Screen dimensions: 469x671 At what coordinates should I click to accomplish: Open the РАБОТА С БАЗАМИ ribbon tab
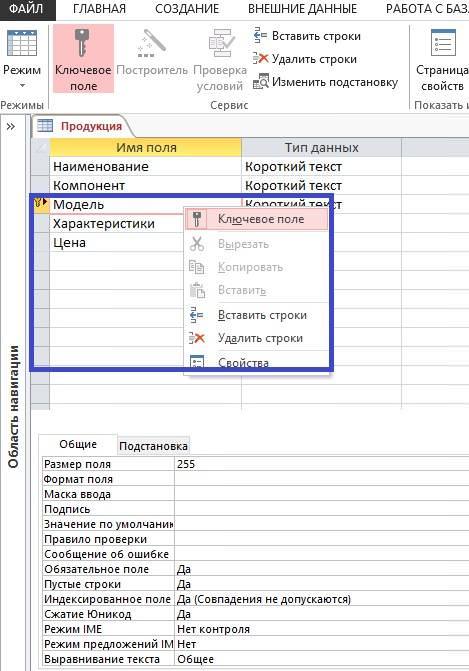[426, 9]
